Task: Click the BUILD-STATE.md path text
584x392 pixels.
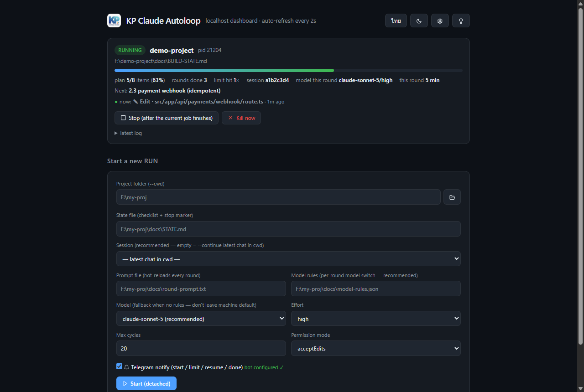Action: (161, 61)
